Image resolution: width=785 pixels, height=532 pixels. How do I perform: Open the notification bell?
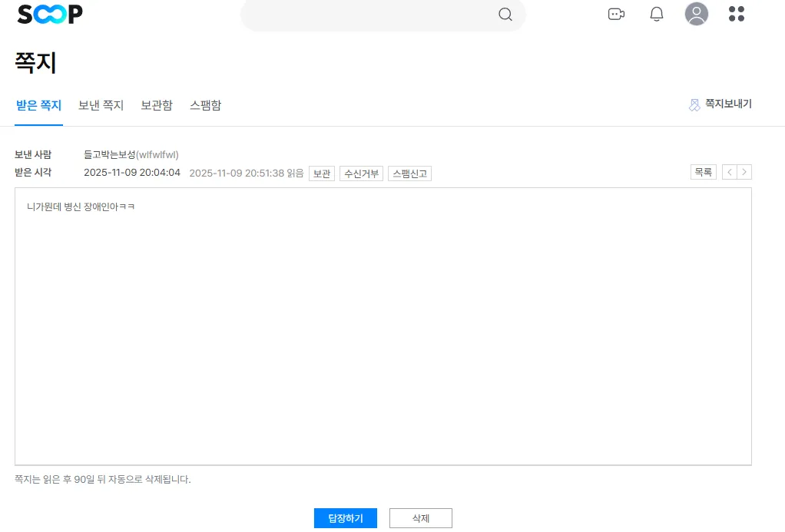click(x=657, y=14)
